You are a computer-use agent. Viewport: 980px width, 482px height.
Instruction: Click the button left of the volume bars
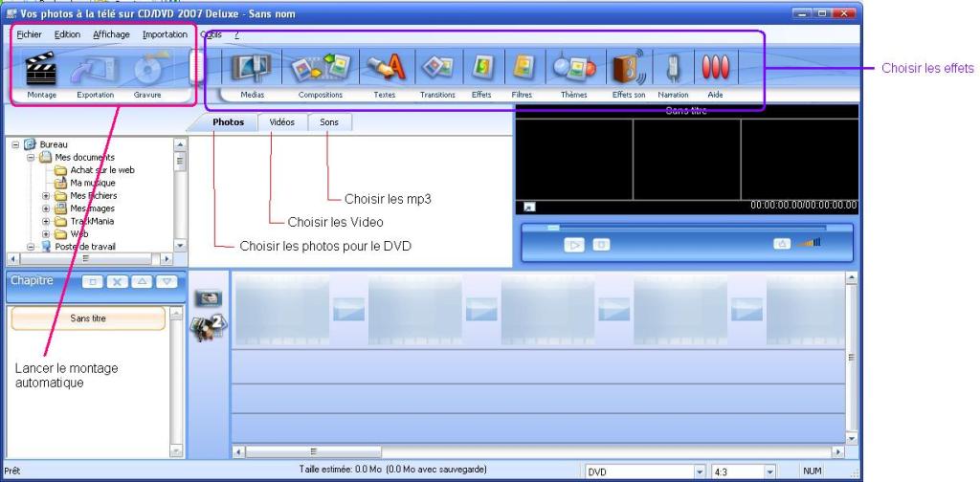point(782,244)
